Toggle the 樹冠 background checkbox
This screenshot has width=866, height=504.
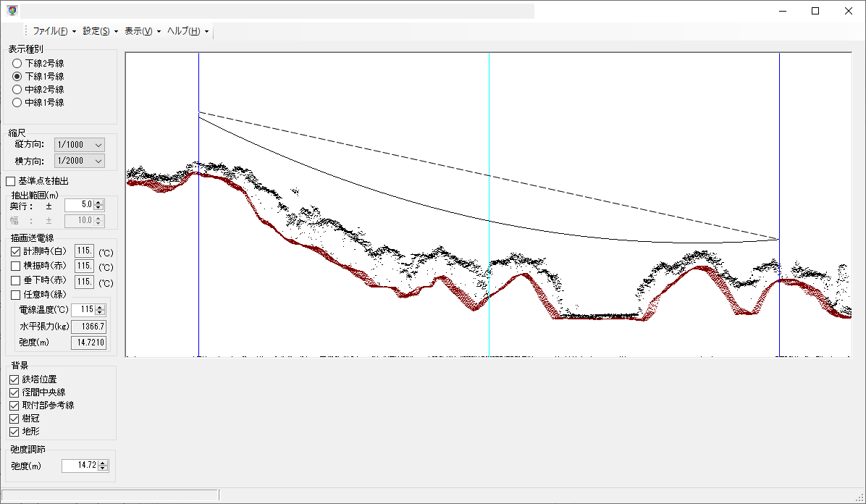pyautogui.click(x=14, y=419)
